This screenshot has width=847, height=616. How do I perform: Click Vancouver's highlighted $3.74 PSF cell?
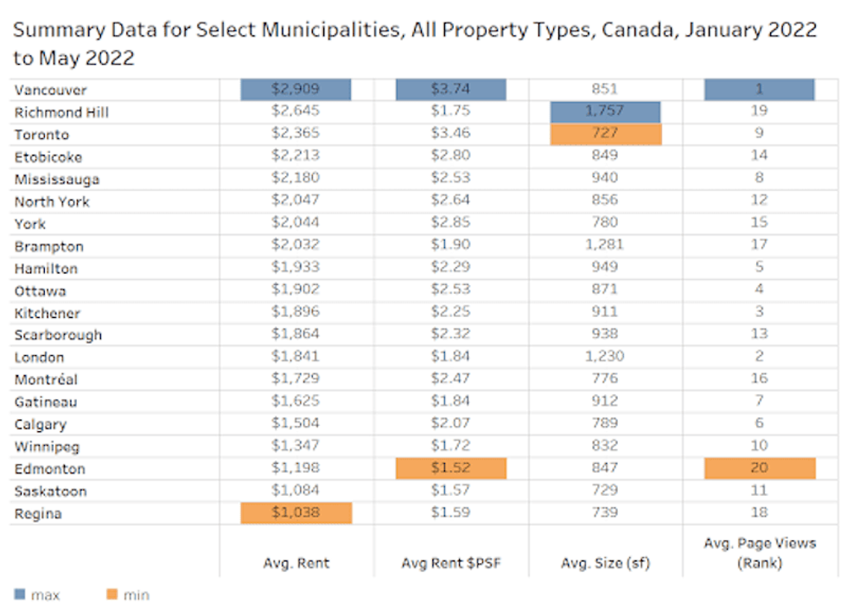[450, 89]
